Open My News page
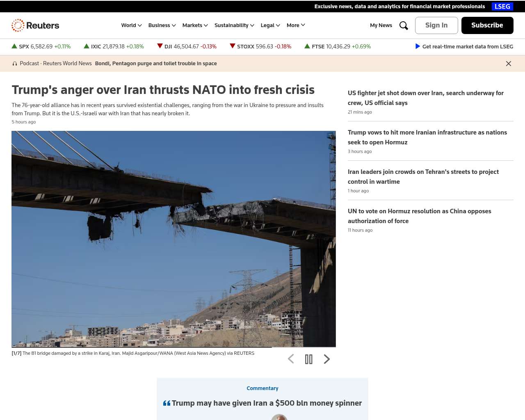The image size is (525, 420). tap(381, 25)
